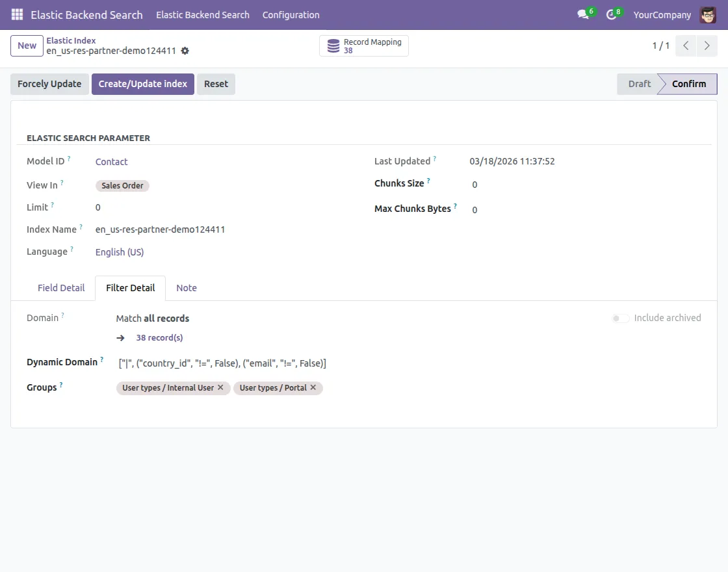Screen dimensions: 728x572
Task: Select the Filter Detail tab
Action: [130, 288]
